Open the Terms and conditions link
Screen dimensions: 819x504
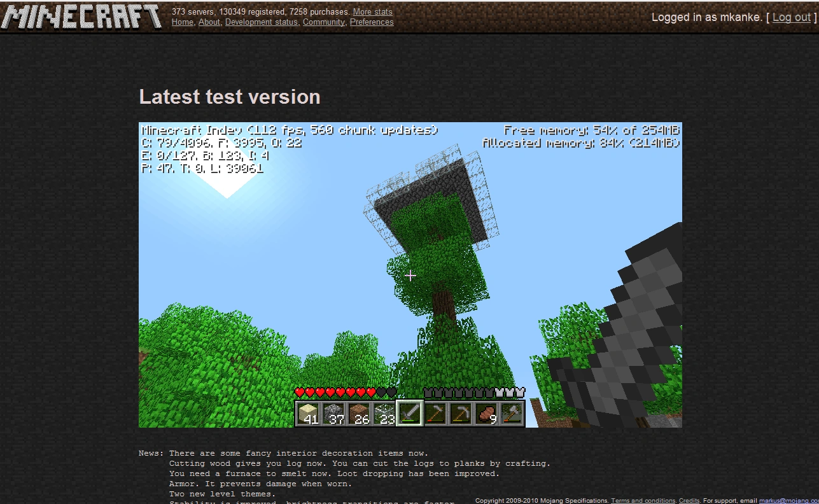click(x=643, y=501)
